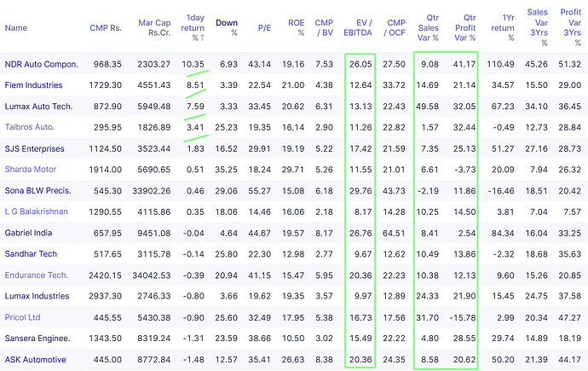Select Lumax Industries Qtr Sales Var 24.33

point(428,296)
